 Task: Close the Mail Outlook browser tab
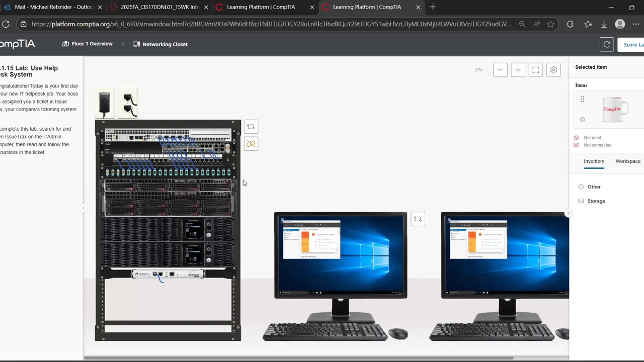100,7
